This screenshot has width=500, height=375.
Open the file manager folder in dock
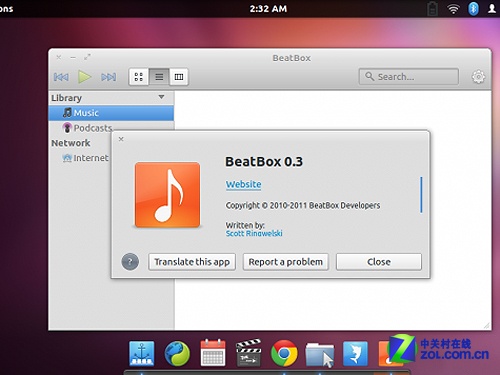319,354
